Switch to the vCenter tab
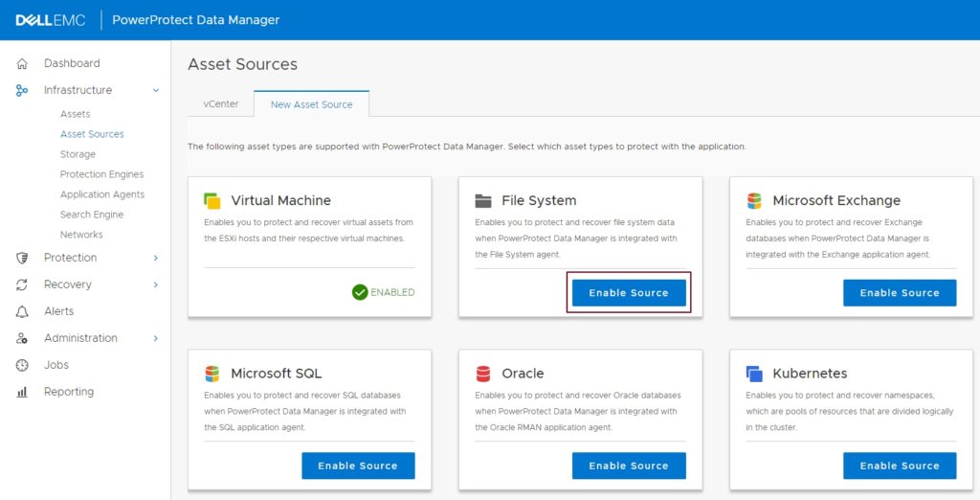The image size is (980, 500). tap(221, 103)
